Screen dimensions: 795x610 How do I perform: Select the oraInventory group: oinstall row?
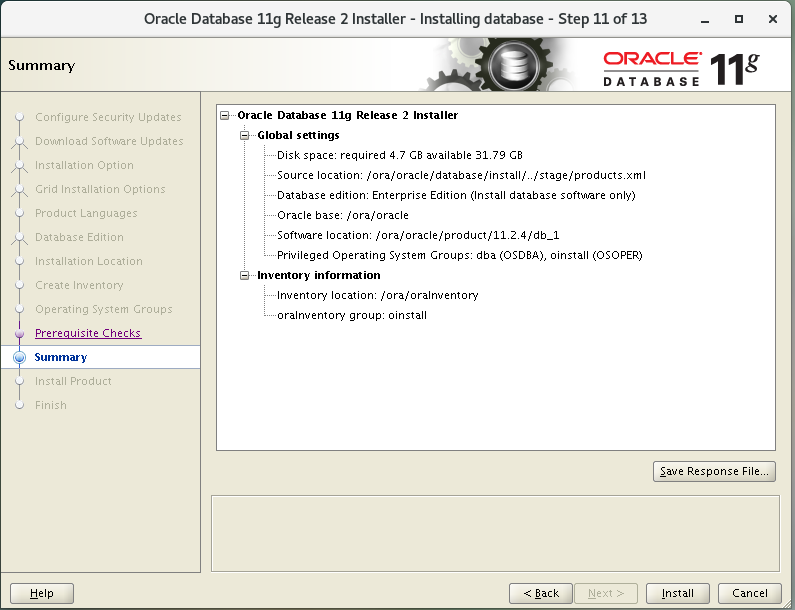(x=352, y=315)
